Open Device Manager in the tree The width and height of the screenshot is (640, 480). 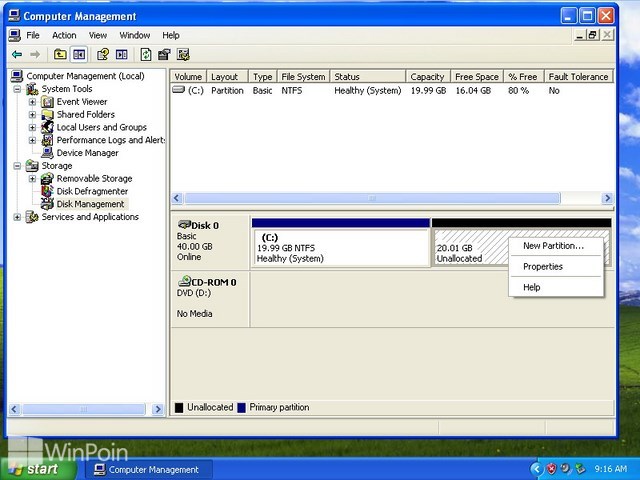(x=87, y=153)
